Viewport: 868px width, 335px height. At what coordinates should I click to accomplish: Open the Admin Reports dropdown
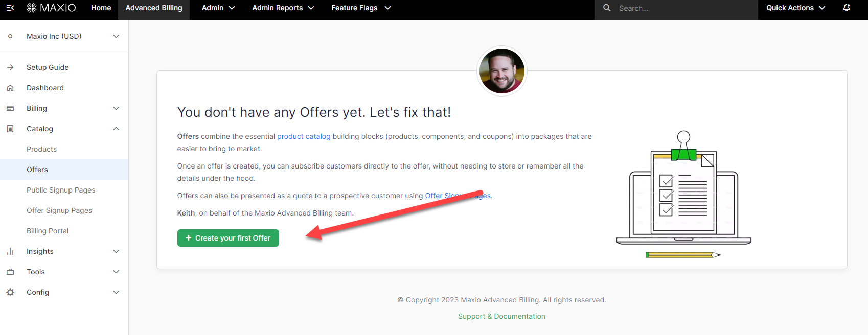click(x=283, y=8)
